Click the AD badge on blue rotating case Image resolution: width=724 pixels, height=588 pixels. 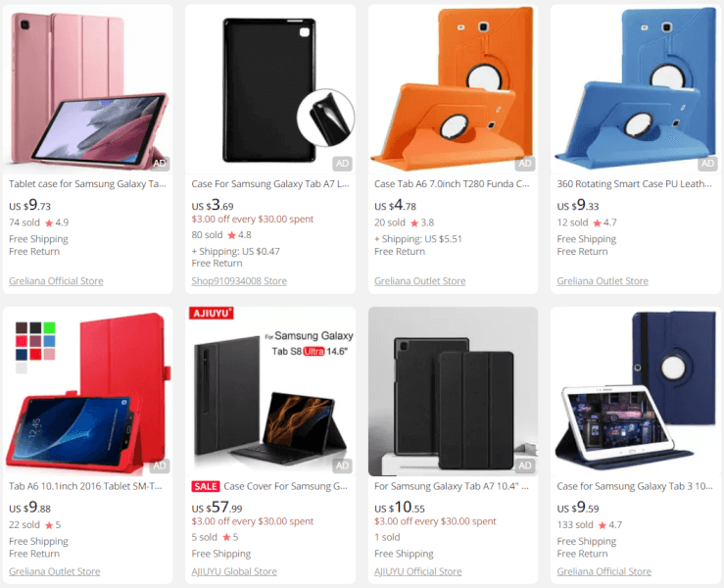tap(707, 163)
